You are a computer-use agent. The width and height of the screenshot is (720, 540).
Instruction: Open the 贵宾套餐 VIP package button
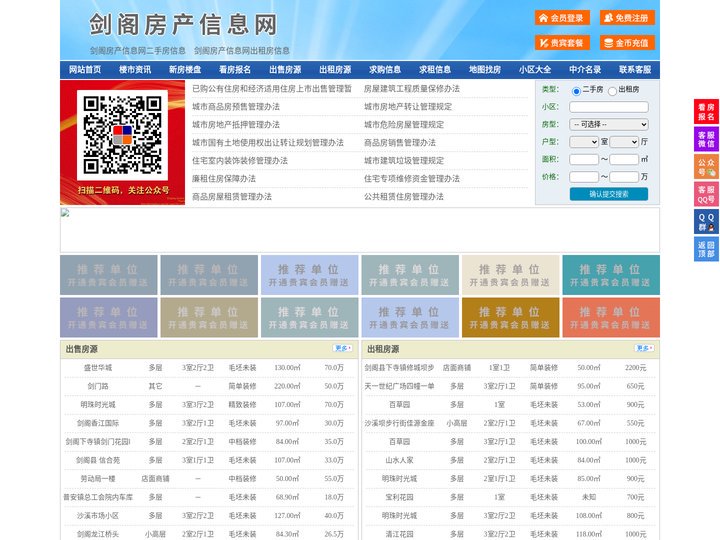click(562, 43)
